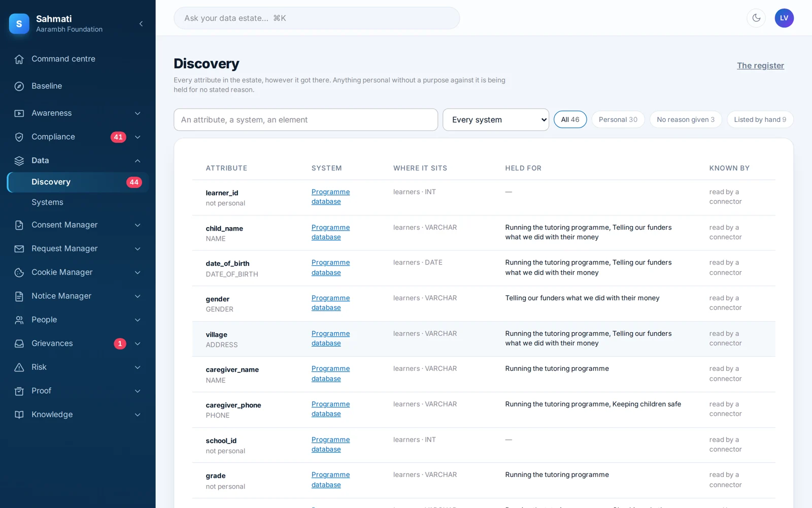Open the LV user avatar menu
This screenshot has height=508, width=812.
[x=784, y=18]
